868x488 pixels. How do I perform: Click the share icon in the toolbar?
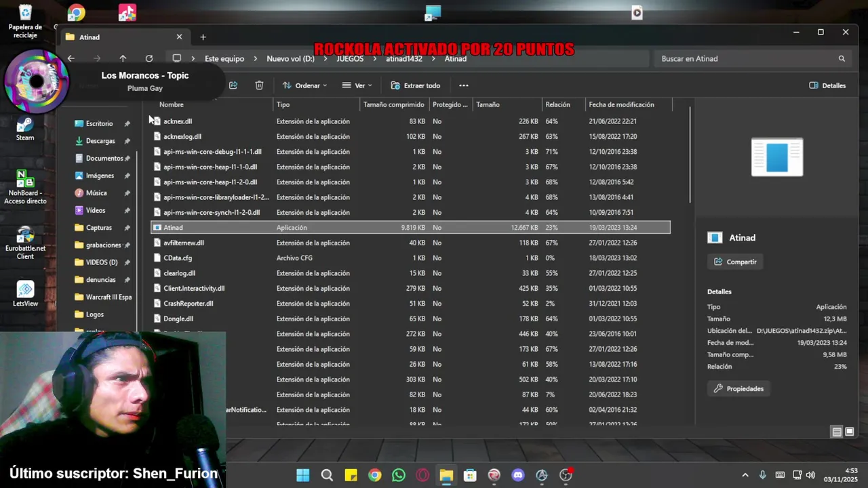(x=233, y=85)
